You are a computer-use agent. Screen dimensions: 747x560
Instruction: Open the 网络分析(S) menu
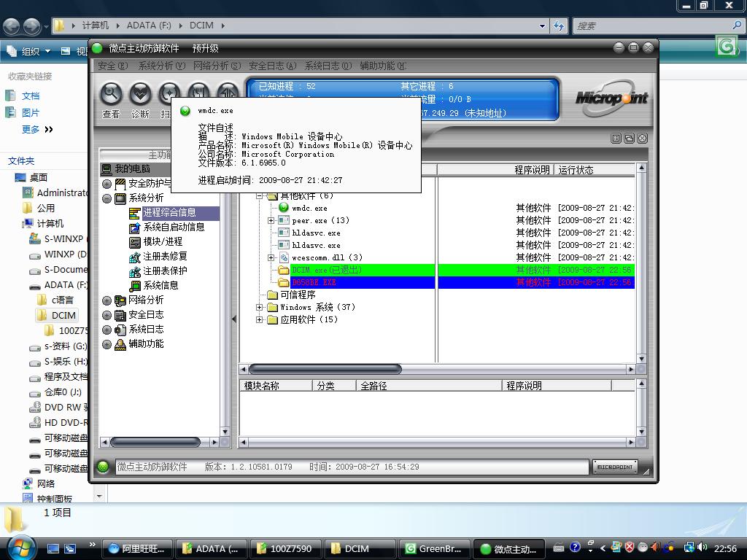217,66
